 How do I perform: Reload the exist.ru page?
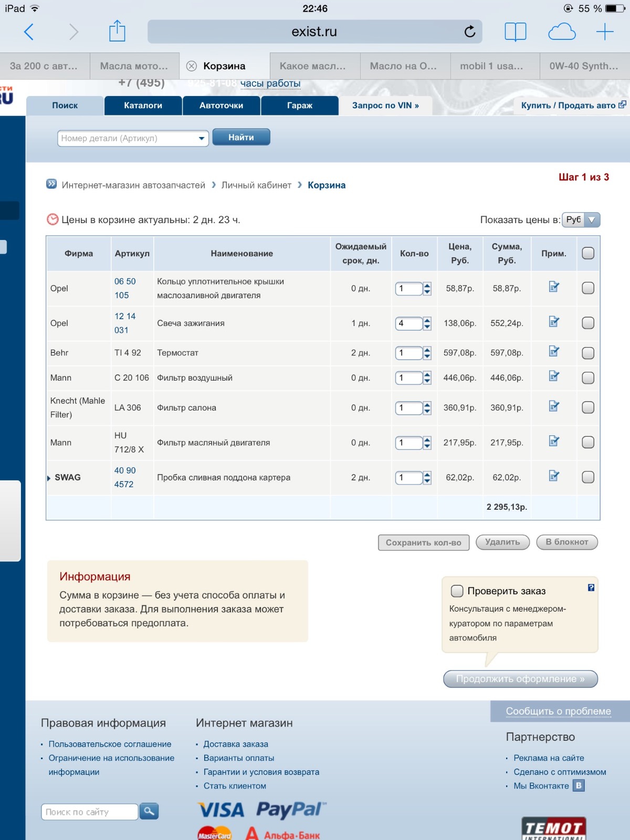470,31
